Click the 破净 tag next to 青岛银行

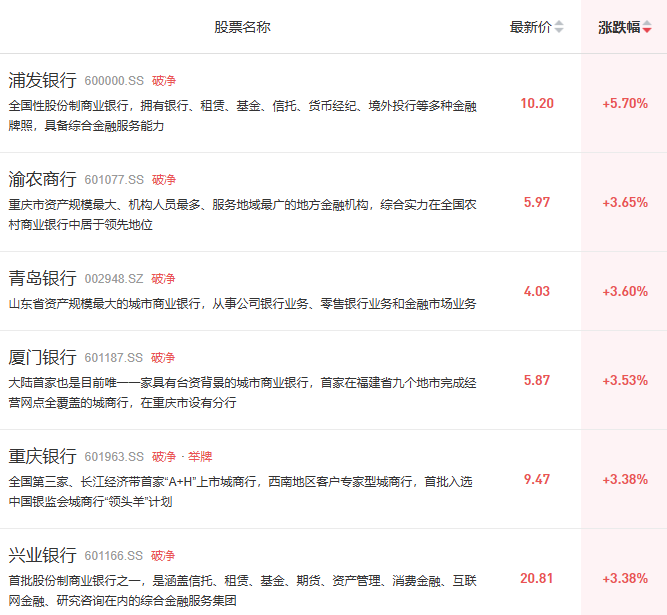point(163,279)
